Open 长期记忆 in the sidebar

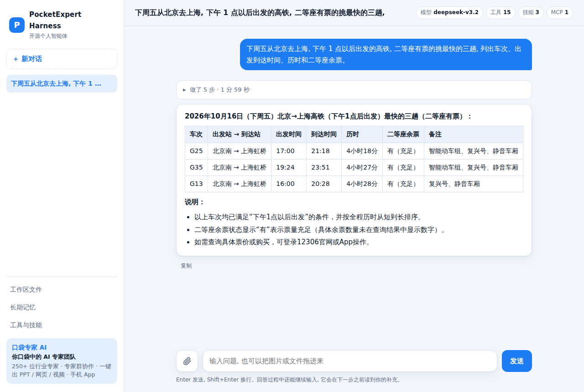[62, 307]
